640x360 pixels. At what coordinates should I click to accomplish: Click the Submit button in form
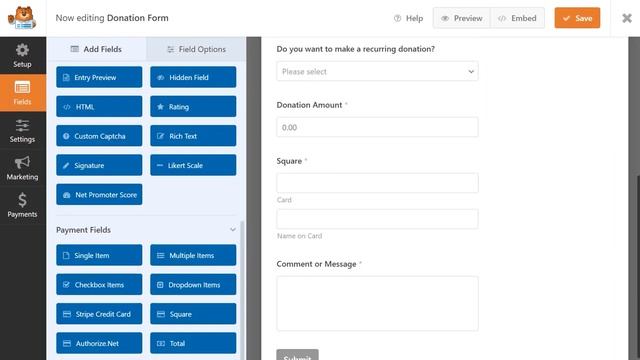point(297,355)
